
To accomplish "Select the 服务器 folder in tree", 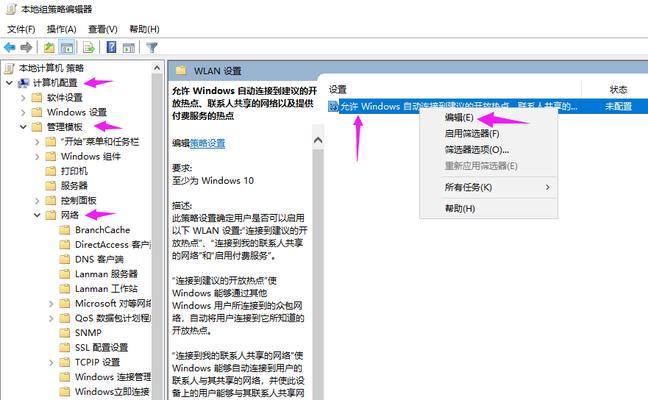I will [x=74, y=186].
